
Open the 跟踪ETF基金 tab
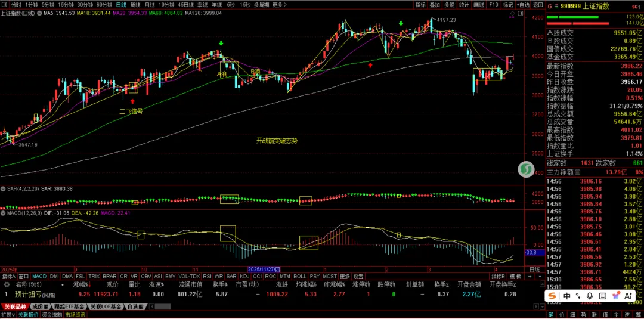pos(69,306)
